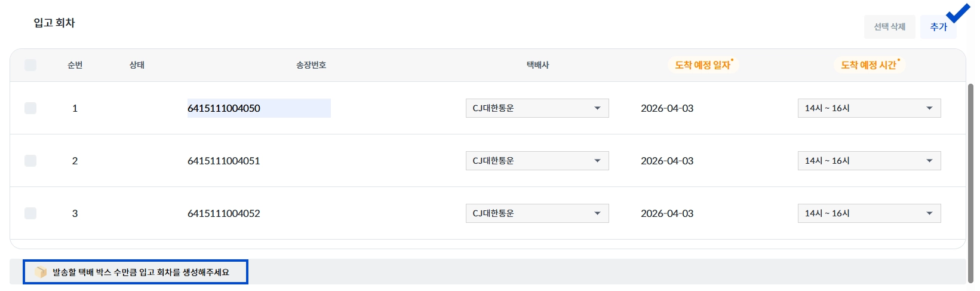Click tracking number field 6415111004050

coord(259,108)
